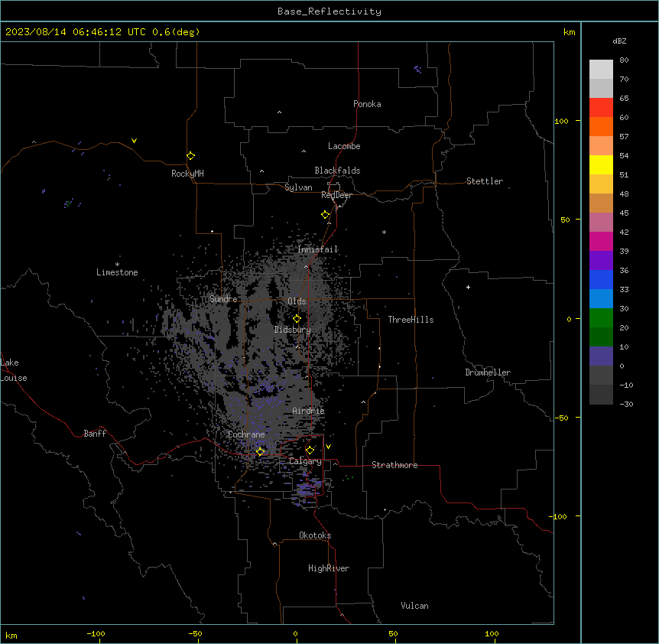Click the yellow diamond marker above Calgary
The width and height of the screenshot is (659, 644).
[310, 450]
